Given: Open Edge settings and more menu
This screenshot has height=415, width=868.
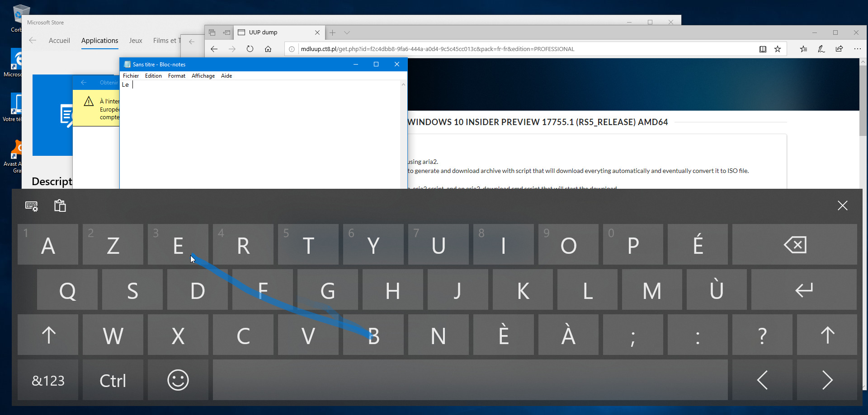Looking at the screenshot, I should pyautogui.click(x=857, y=49).
